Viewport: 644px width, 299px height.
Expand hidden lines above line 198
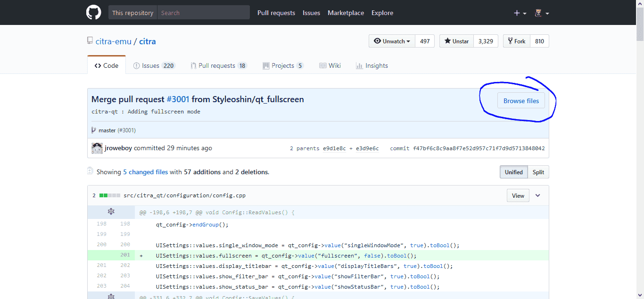(x=111, y=212)
